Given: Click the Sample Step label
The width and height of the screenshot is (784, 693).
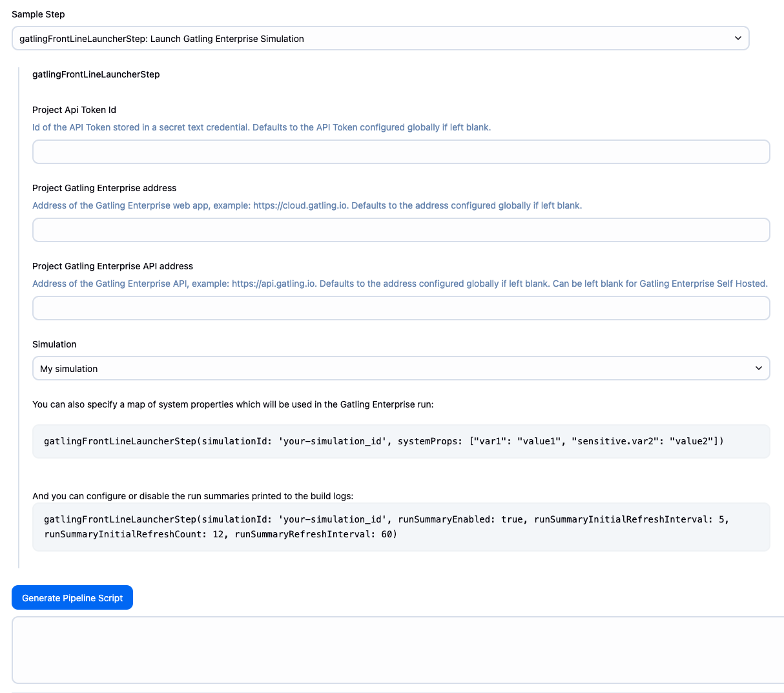Looking at the screenshot, I should point(38,14).
